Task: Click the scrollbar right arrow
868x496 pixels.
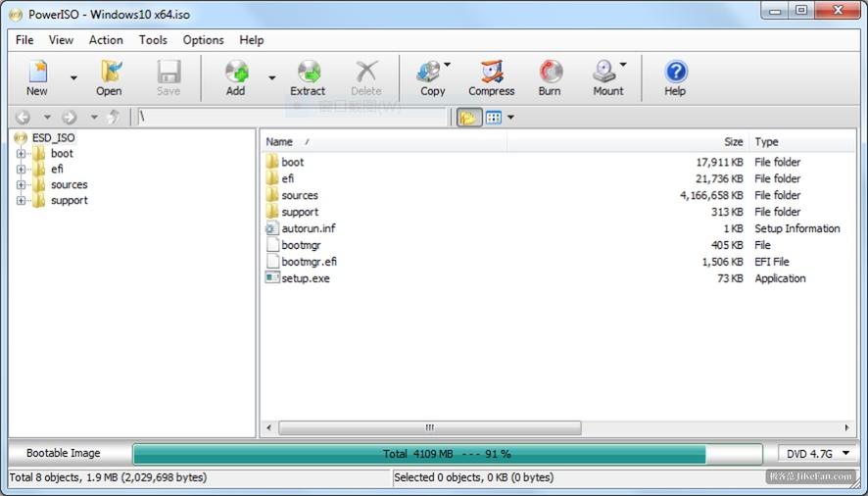Action: (x=846, y=427)
